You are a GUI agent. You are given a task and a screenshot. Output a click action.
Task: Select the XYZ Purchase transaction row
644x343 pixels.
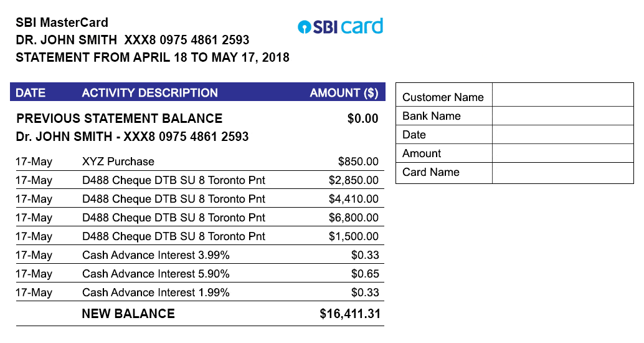tap(118, 162)
